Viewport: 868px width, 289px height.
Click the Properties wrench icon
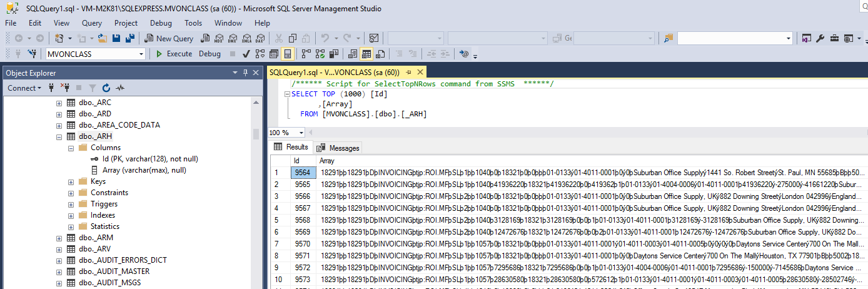click(820, 38)
